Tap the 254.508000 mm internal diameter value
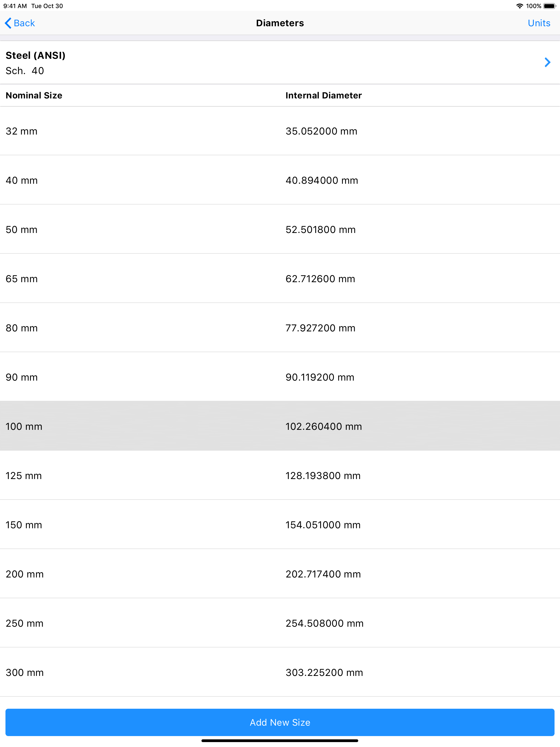 click(324, 623)
